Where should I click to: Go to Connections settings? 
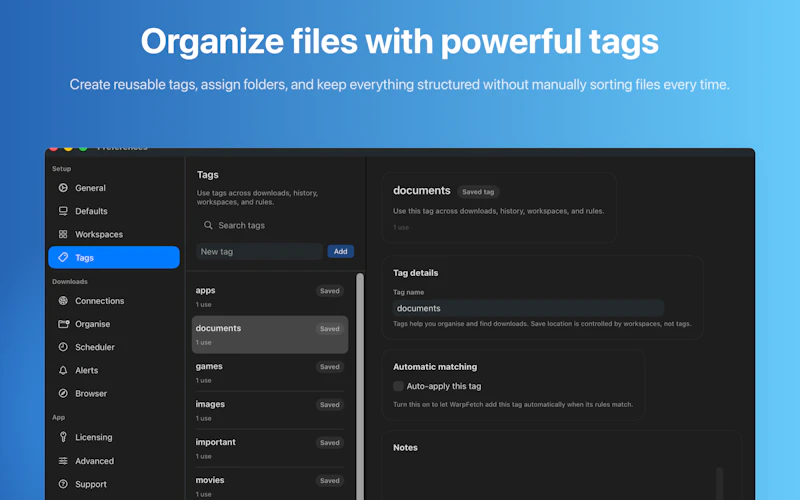click(x=114, y=301)
